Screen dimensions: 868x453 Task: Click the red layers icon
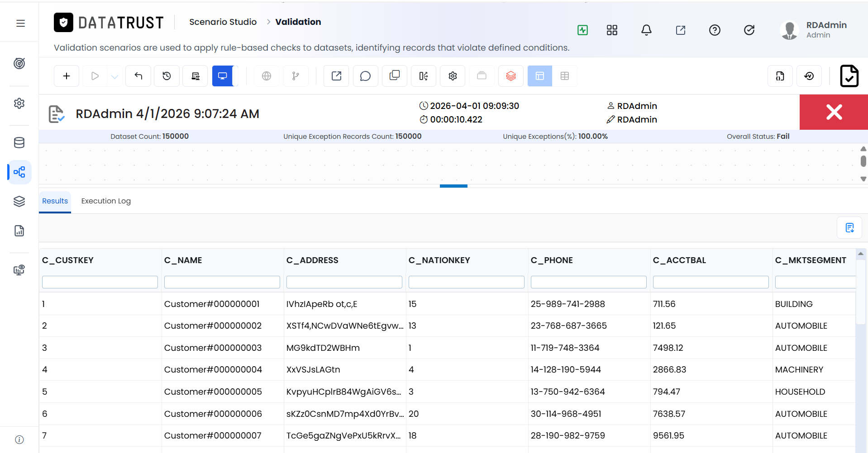tap(511, 76)
